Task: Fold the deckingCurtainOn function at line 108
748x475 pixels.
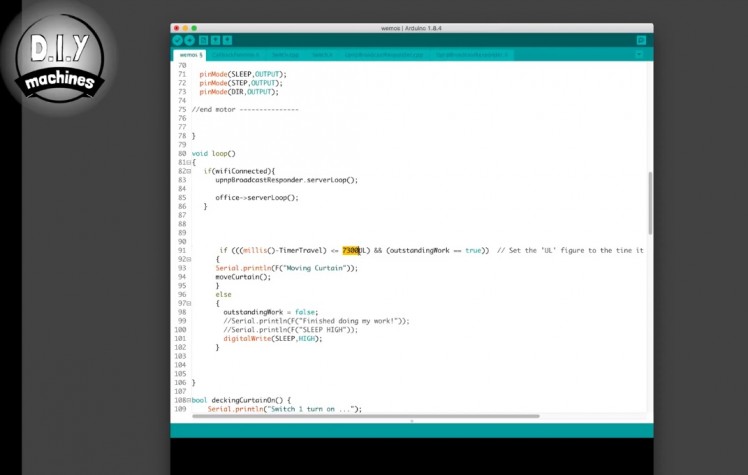Action: [x=188, y=400]
